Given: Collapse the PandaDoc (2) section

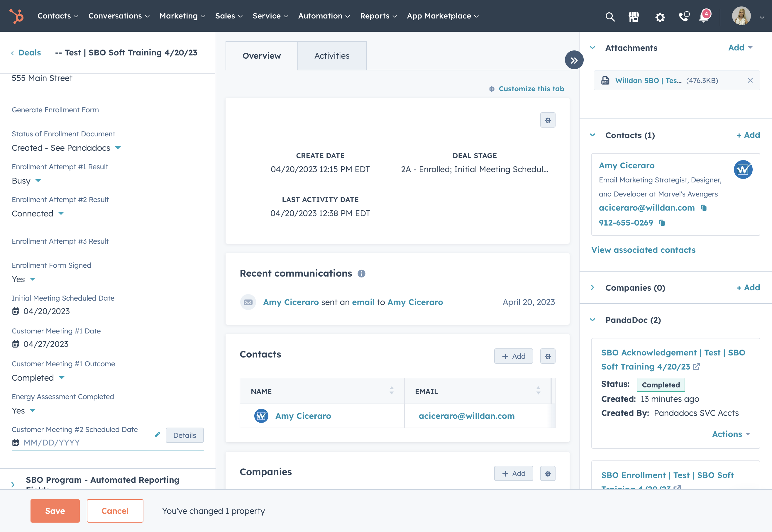Looking at the screenshot, I should click(x=592, y=320).
